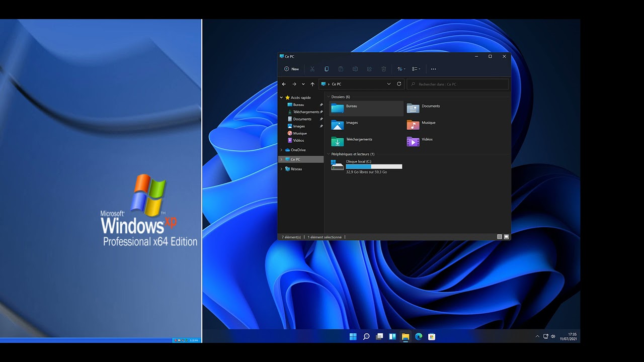Screen dimensions: 644x362
Task: Click the Ce PC address bar path
Action: (x=337, y=84)
